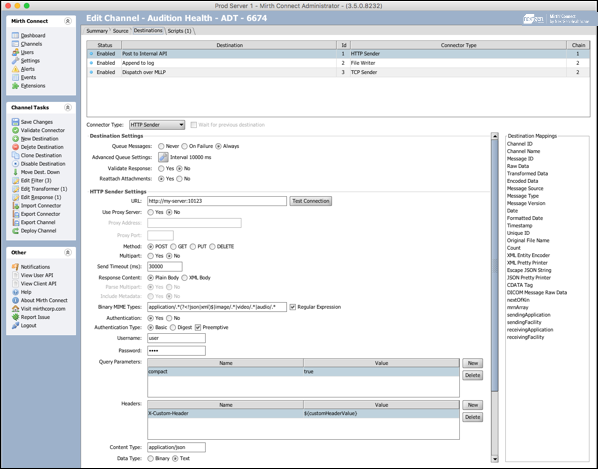
Task: Delete X-Custom-Header row
Action: tap(473, 417)
